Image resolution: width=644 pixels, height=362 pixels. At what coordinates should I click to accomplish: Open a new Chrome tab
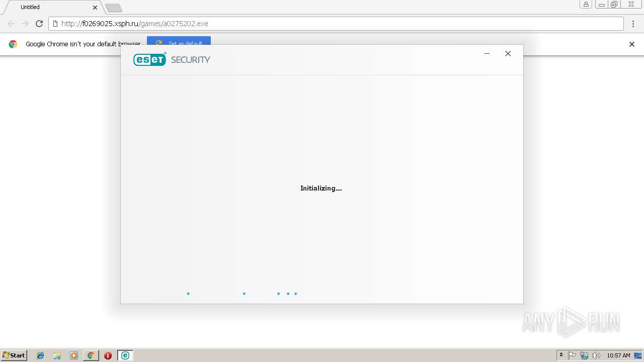point(114,8)
